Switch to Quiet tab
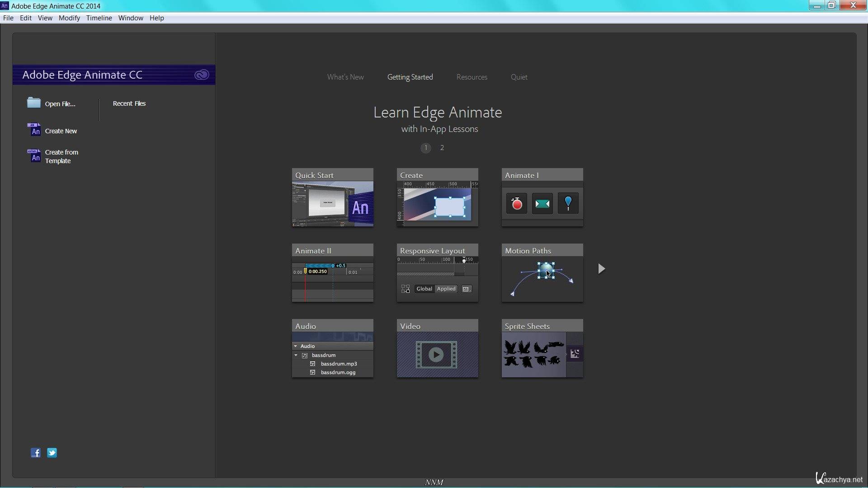The width and height of the screenshot is (868, 488). (x=519, y=77)
